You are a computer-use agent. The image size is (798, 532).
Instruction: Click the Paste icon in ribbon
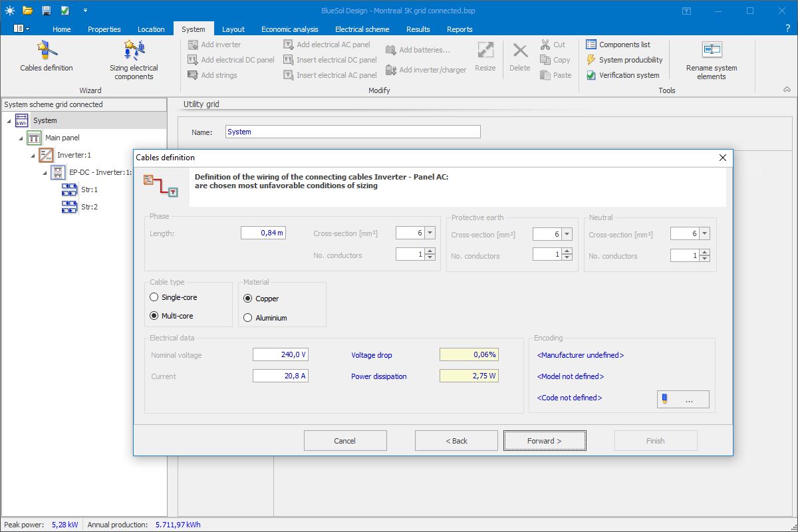pyautogui.click(x=545, y=75)
